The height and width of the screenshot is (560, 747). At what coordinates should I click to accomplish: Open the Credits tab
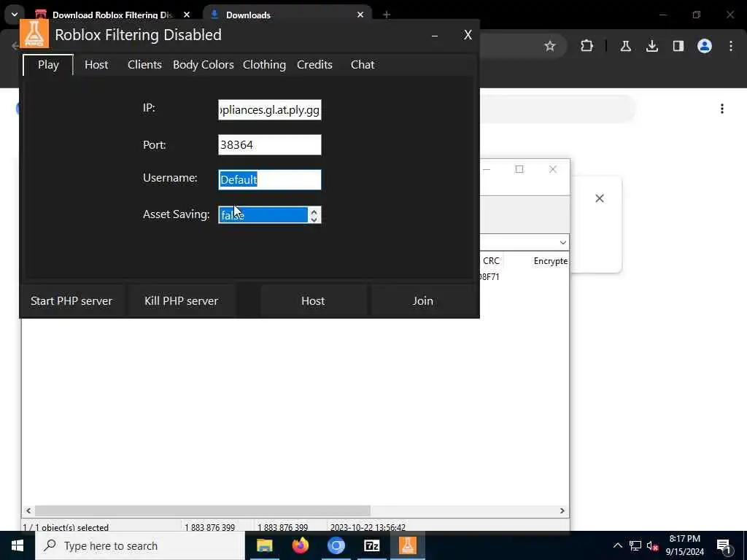(314, 65)
